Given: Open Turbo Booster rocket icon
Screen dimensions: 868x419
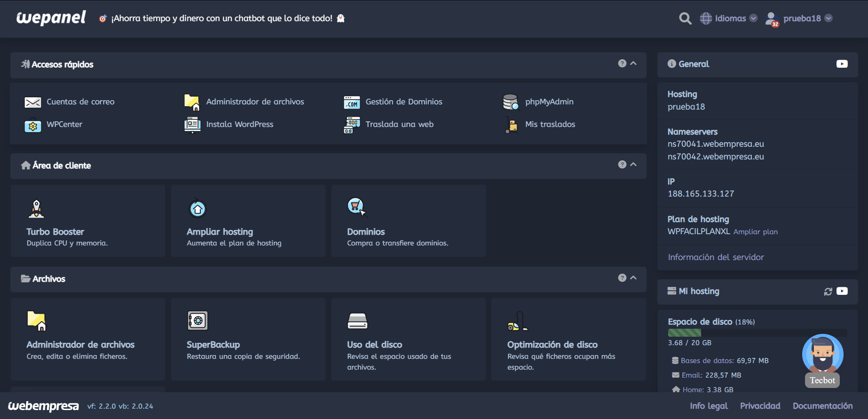Looking at the screenshot, I should [x=36, y=209].
